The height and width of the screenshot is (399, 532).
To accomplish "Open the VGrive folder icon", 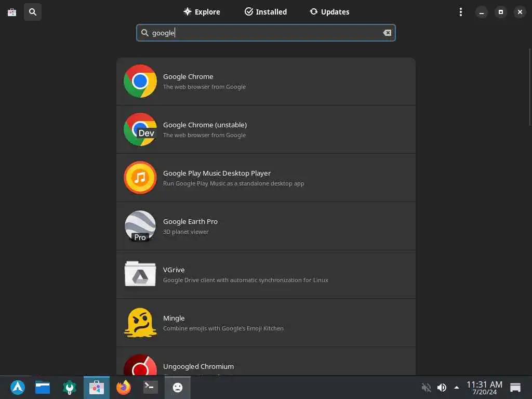I will (140, 274).
